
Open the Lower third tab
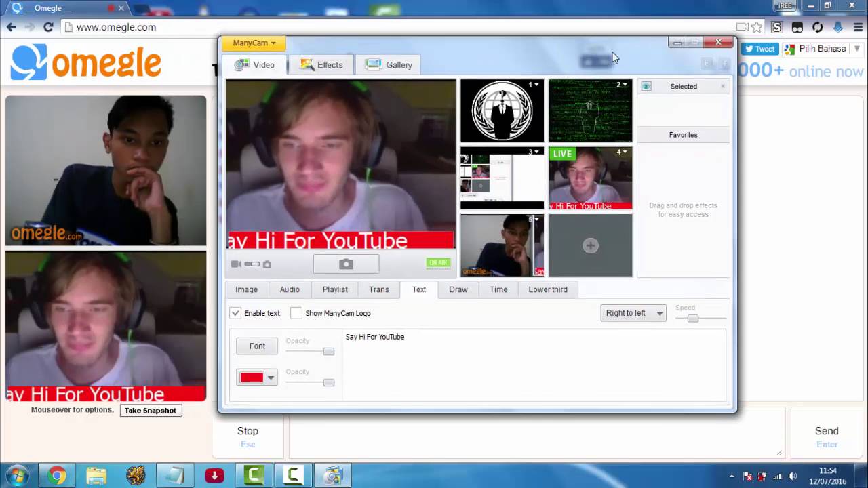548,289
